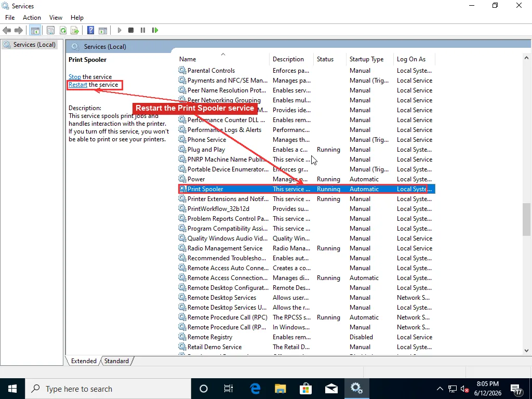Select the Remote Registry service
Image resolution: width=532 pixels, height=399 pixels.
coord(307,337)
